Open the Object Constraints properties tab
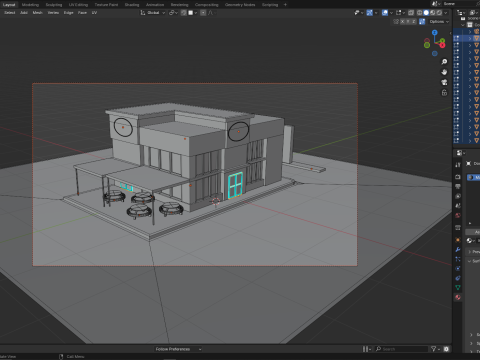Image resolution: width=480 pixels, height=360 pixels. tap(458, 278)
